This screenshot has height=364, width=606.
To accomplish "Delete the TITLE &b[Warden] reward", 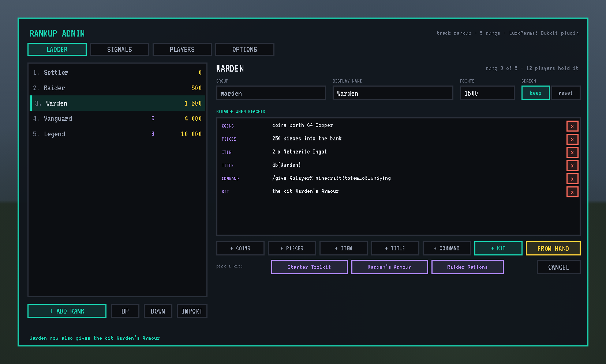I will click(572, 166).
